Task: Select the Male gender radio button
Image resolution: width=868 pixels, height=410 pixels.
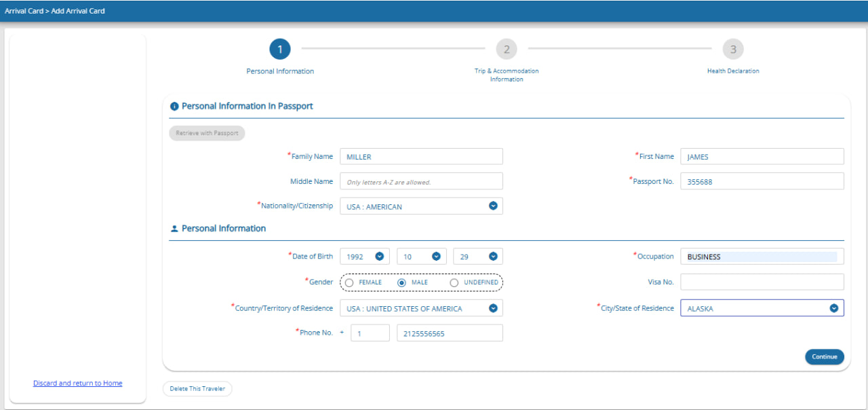Action: [401, 282]
